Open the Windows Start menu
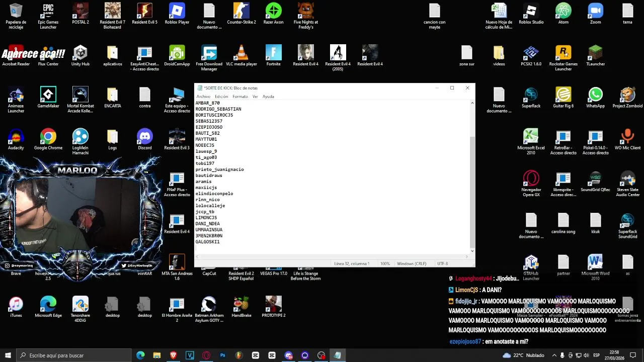This screenshot has width=644, height=362. pos(8,355)
